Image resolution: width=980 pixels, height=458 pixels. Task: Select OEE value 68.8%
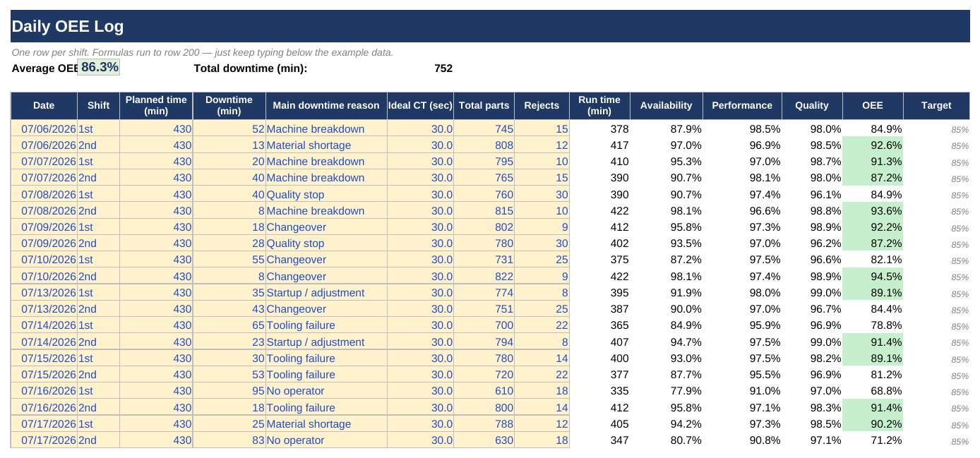[x=873, y=391]
